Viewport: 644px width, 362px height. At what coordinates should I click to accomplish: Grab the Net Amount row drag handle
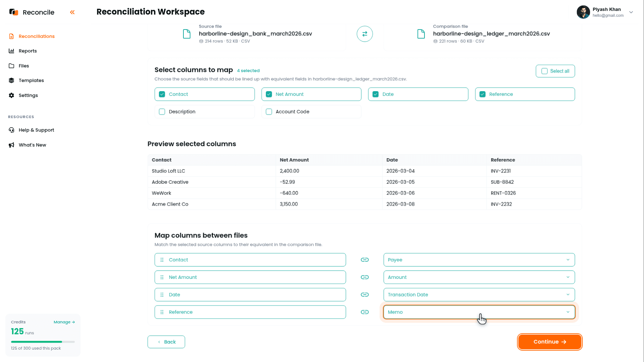[162, 277]
